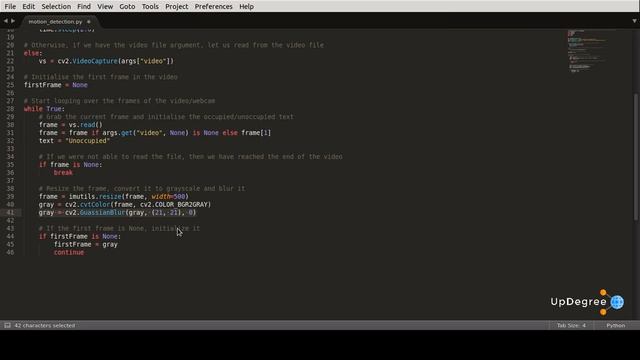Viewport: 640px width, 360px height.
Task: Open the Tools menu
Action: 150,7
